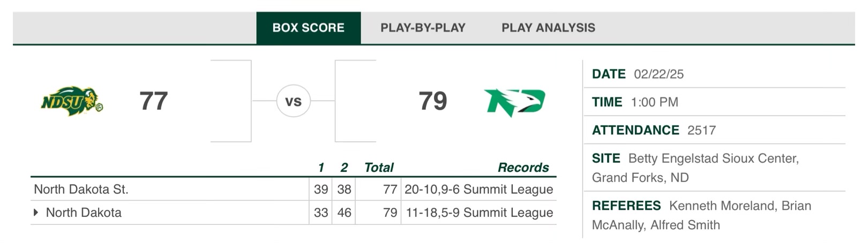
Task: Click North Dakota St.'s 20-10 record cell
Action: pyautogui.click(x=478, y=189)
